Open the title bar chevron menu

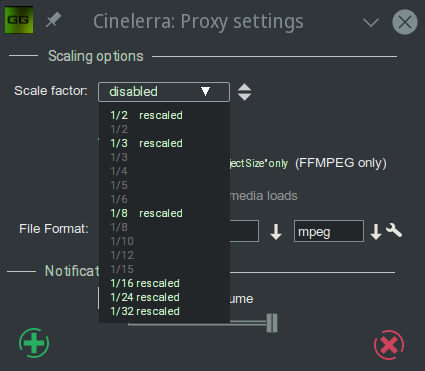point(371,23)
